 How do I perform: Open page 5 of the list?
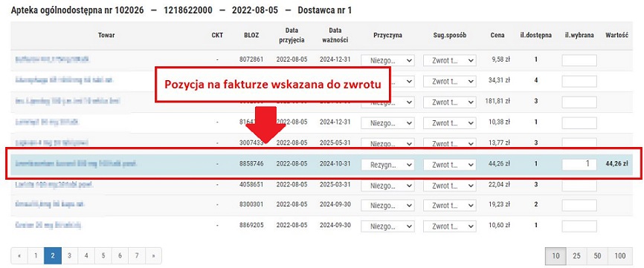click(x=103, y=255)
